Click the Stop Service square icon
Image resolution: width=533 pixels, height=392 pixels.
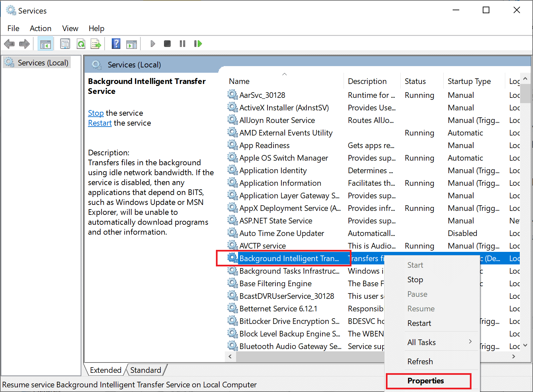point(167,44)
